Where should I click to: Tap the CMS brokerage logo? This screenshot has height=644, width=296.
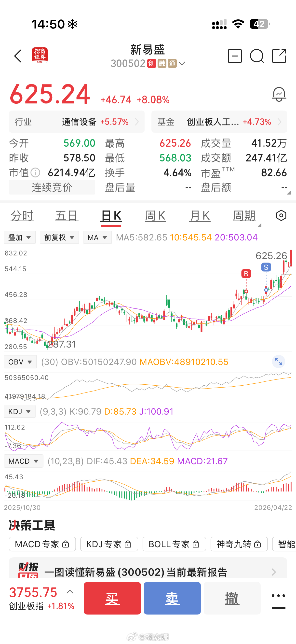pos(40,55)
